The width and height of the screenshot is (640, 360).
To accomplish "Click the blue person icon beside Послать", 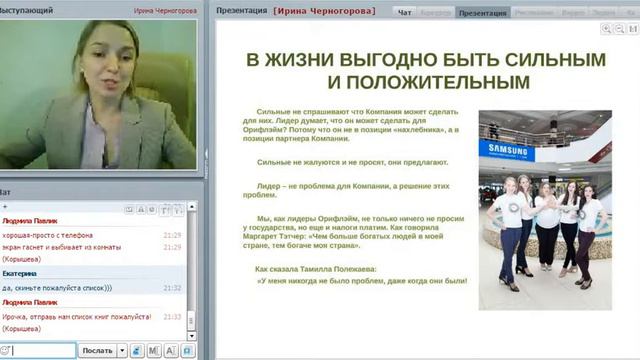I will [x=137, y=351].
